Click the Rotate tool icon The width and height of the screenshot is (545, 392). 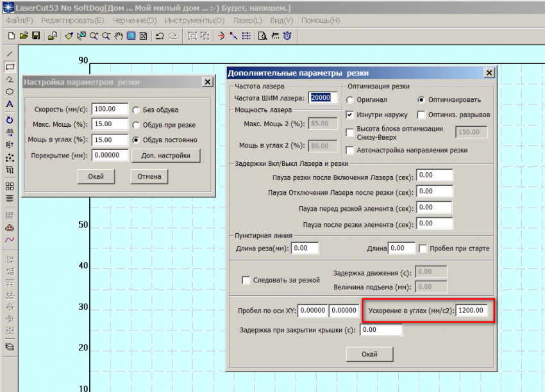pos(10,119)
